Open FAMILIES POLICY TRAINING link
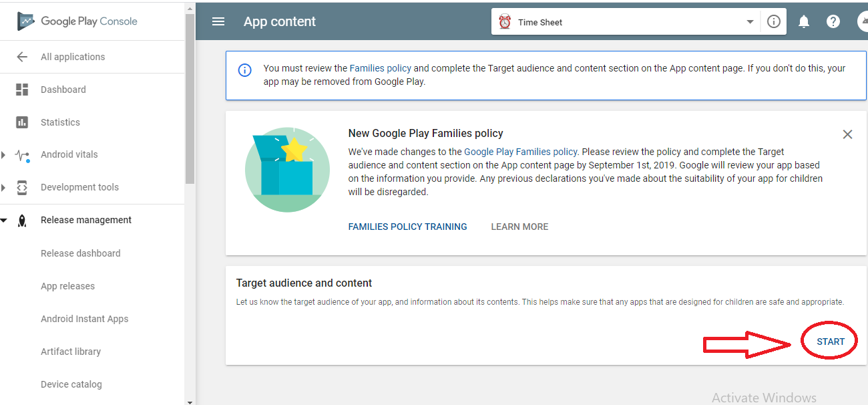 pos(408,227)
